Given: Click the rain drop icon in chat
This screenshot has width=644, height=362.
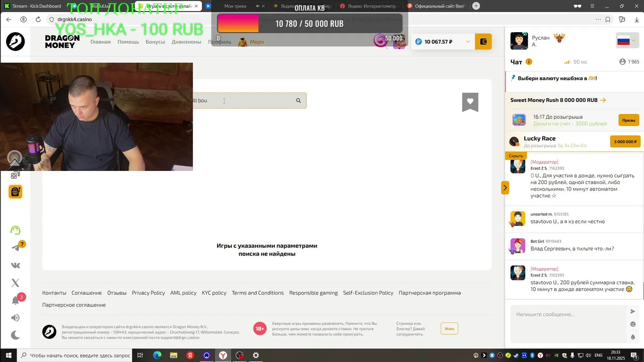Looking at the screenshot, I should coord(633,337).
